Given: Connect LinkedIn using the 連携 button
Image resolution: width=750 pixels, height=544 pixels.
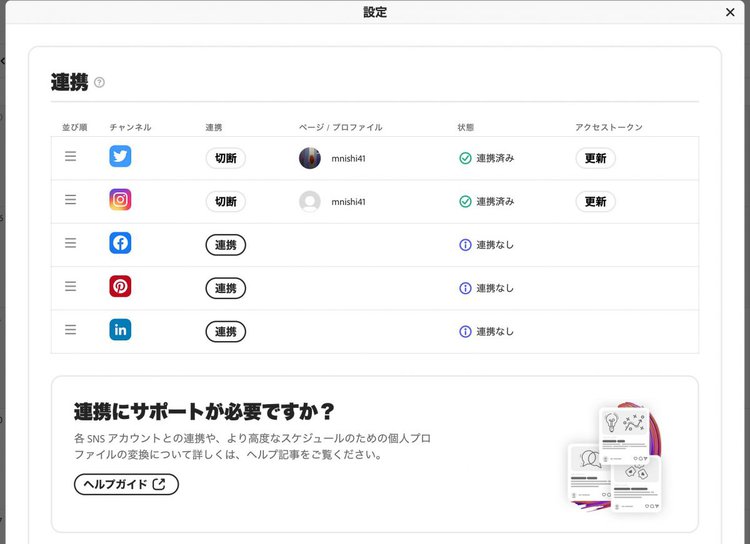Looking at the screenshot, I should coord(225,331).
